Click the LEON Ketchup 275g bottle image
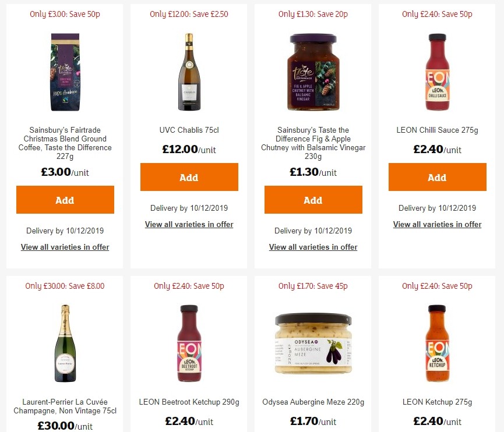Screen dimensions: 504x432 (437, 344)
